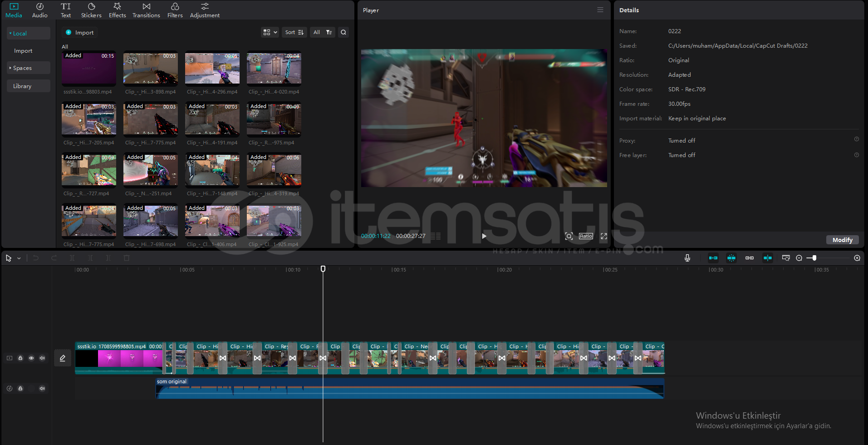The image size is (868, 445).
Task: Open the Transitions tab
Action: (x=146, y=10)
